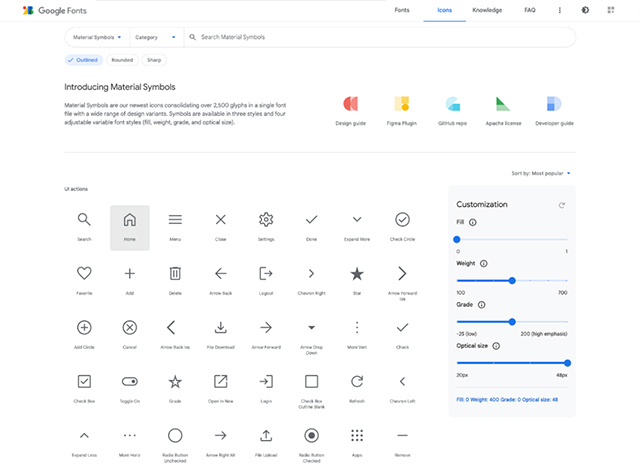This screenshot has width=640, height=470.
Task: Click the Weight slider handle
Action: pos(512,281)
